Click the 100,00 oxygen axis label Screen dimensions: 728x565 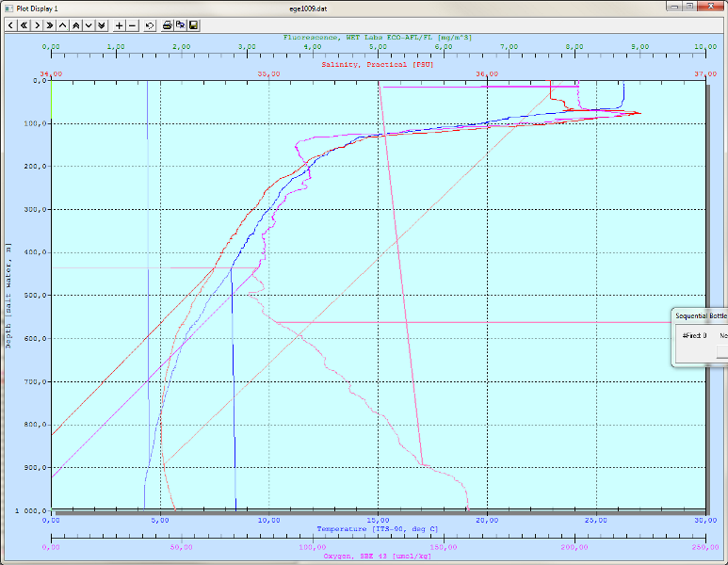(313, 547)
